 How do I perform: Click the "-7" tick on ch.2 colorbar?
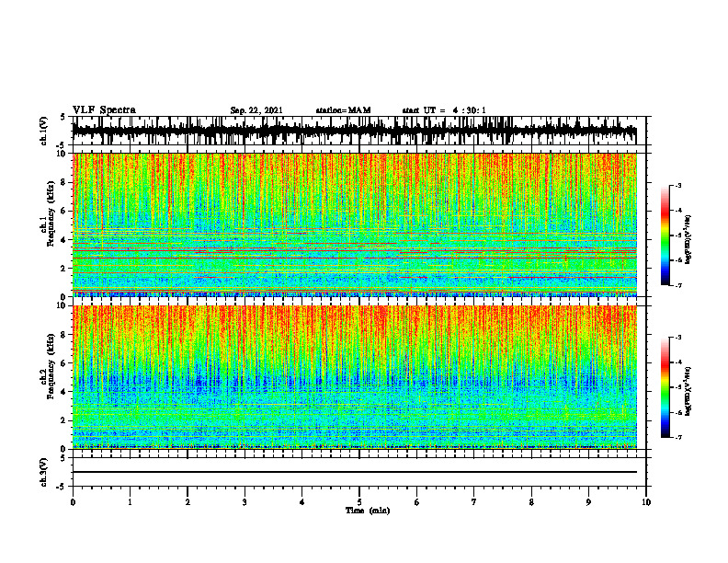tap(678, 438)
